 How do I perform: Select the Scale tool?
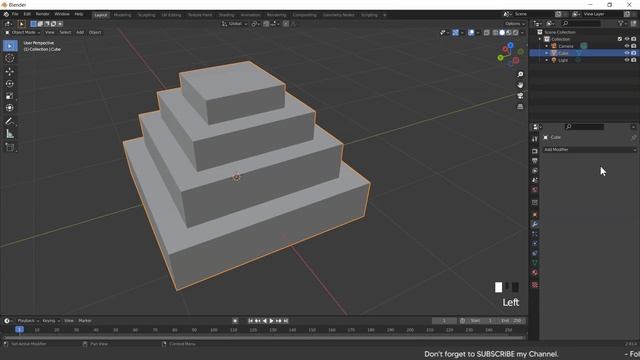click(x=10, y=96)
